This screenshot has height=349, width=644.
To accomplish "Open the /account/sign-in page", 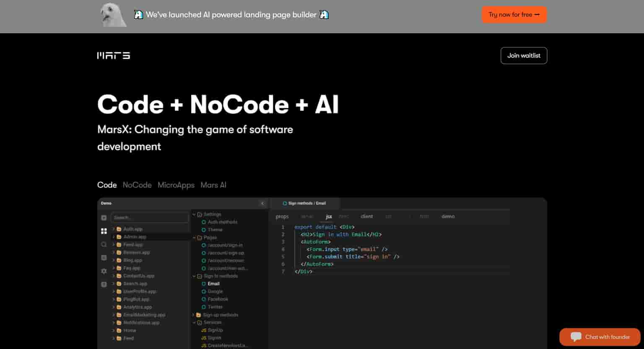I will [x=225, y=245].
